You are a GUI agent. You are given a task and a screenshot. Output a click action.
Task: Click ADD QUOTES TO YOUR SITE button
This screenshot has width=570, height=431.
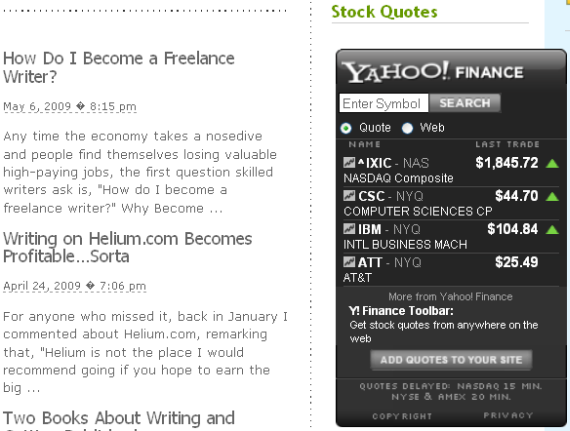pos(451,360)
